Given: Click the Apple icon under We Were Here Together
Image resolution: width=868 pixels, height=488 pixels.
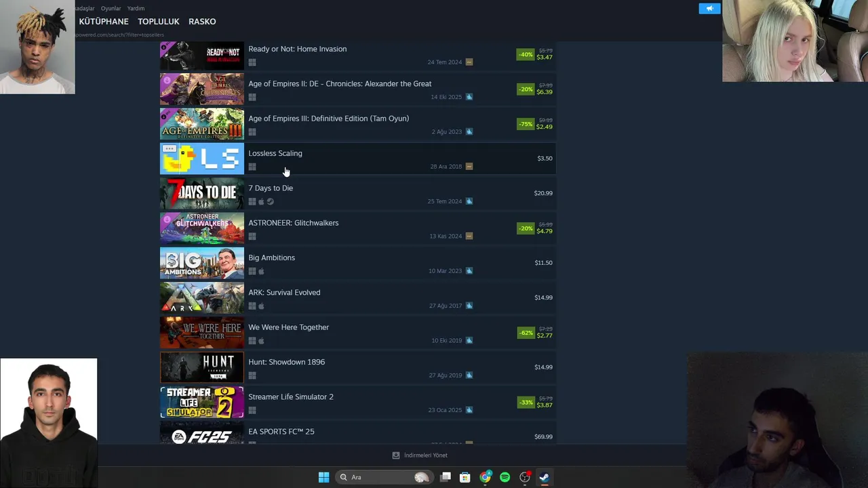Looking at the screenshot, I should (x=261, y=341).
